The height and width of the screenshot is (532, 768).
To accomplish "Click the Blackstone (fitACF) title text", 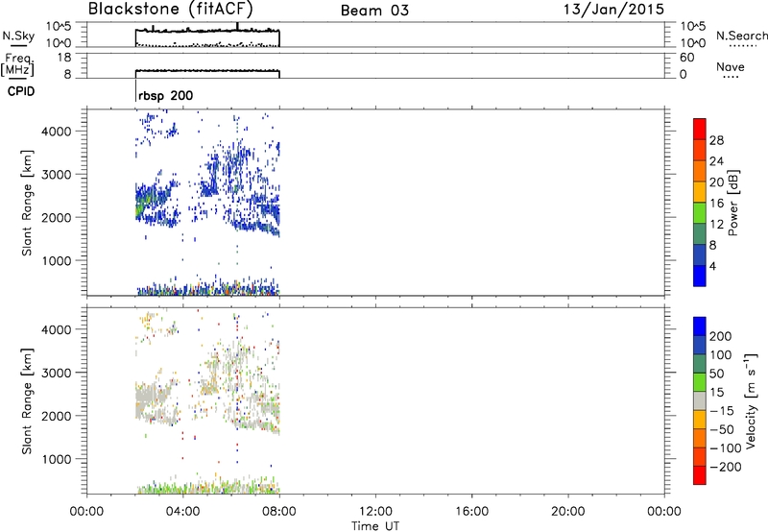I will (171, 10).
